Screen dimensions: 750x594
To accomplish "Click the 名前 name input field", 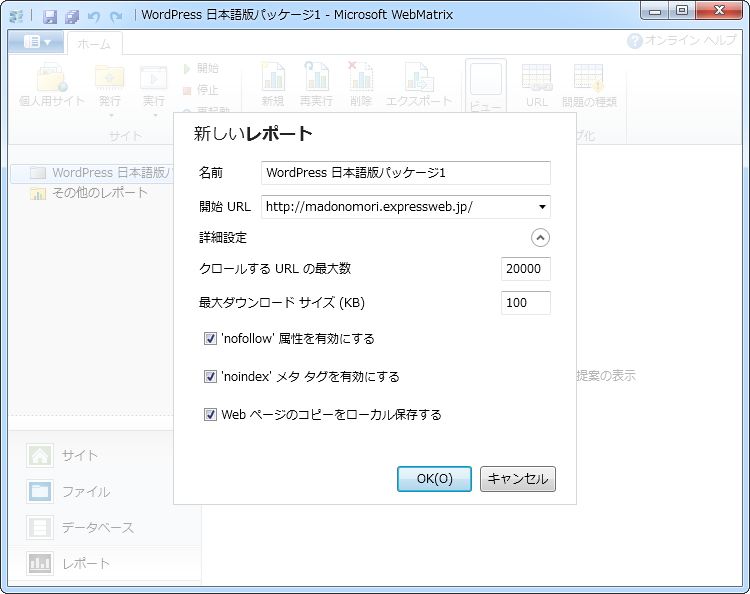I will tap(406, 173).
